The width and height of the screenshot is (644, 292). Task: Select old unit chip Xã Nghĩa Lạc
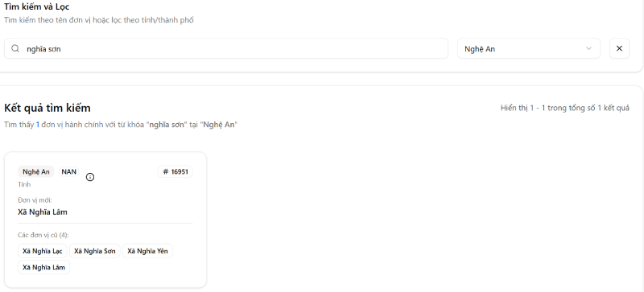click(x=43, y=251)
